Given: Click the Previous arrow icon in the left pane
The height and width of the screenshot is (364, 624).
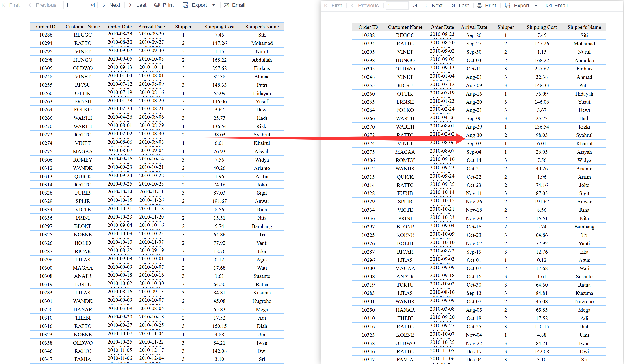Looking at the screenshot, I should click(x=30, y=5).
